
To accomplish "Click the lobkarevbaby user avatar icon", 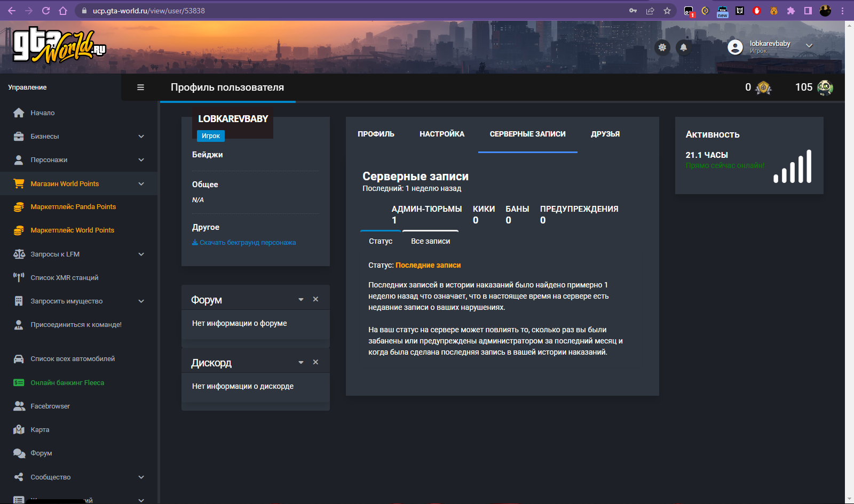I will click(735, 47).
